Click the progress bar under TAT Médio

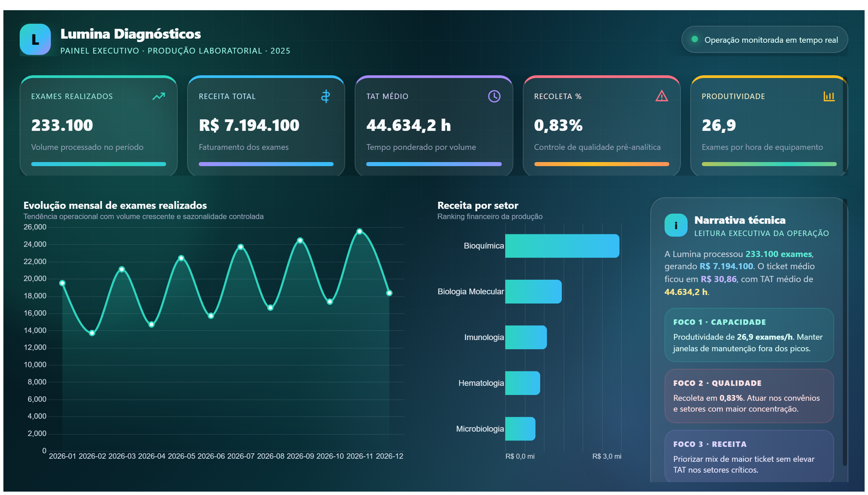(433, 164)
